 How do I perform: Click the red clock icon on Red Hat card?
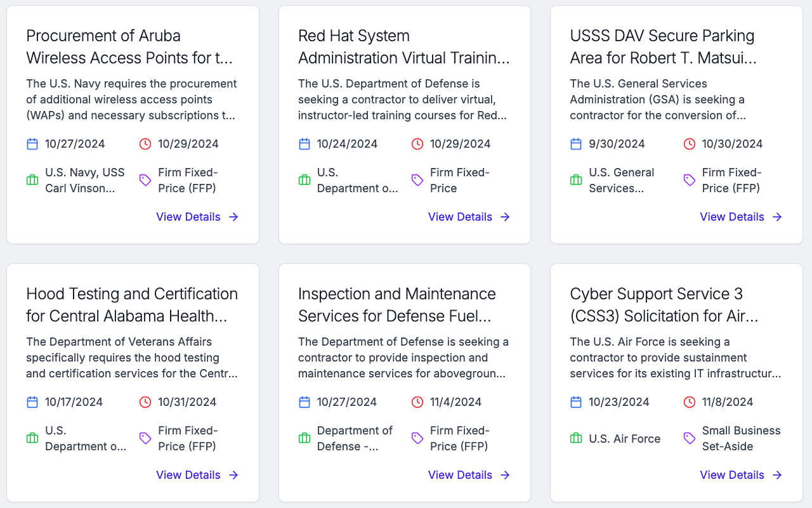417,144
